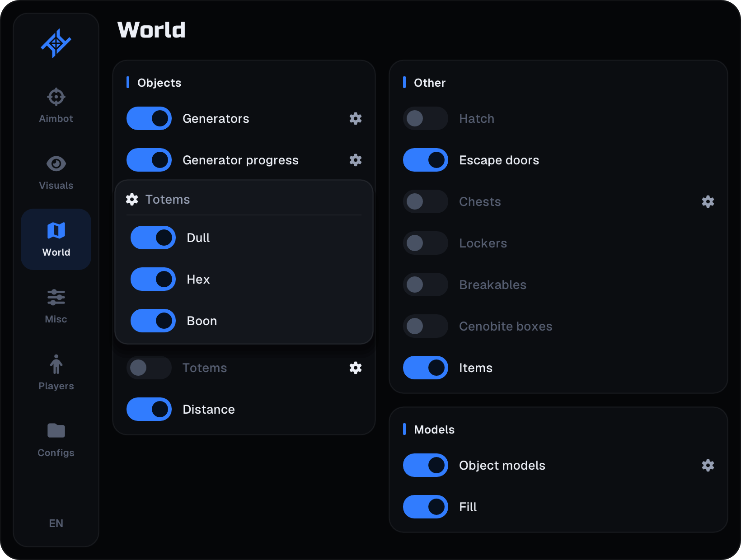
Task: Enable the Lockers toggle
Action: [426, 243]
